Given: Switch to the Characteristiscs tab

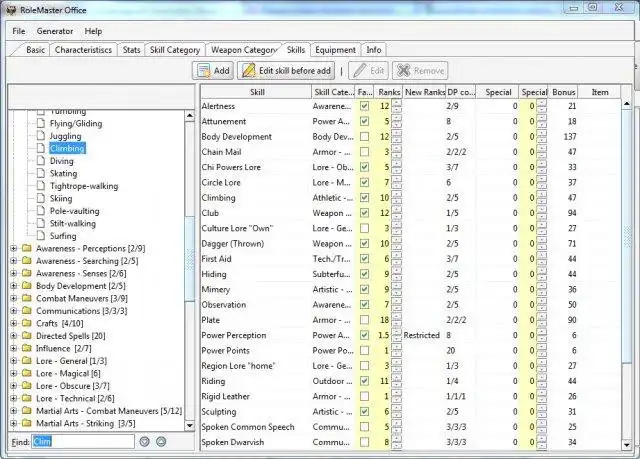Looking at the screenshot, I should (x=83, y=50).
